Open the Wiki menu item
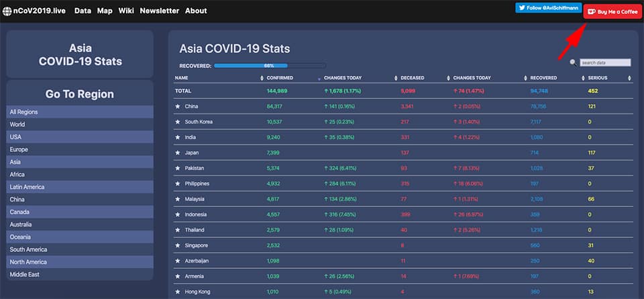The width and height of the screenshot is (644, 299). click(x=126, y=11)
